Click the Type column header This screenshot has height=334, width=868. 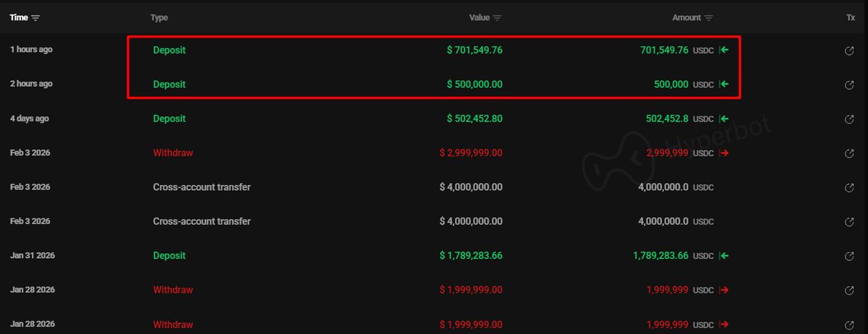pos(159,17)
